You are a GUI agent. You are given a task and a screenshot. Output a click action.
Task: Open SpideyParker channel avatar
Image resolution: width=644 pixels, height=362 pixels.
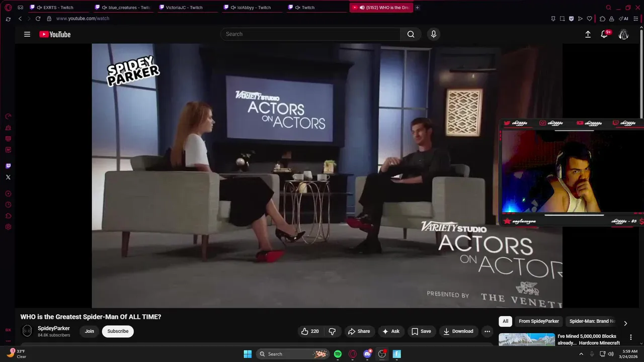point(27,331)
